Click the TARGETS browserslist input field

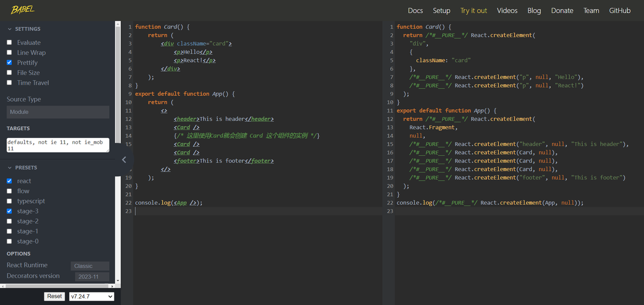pos(58,145)
